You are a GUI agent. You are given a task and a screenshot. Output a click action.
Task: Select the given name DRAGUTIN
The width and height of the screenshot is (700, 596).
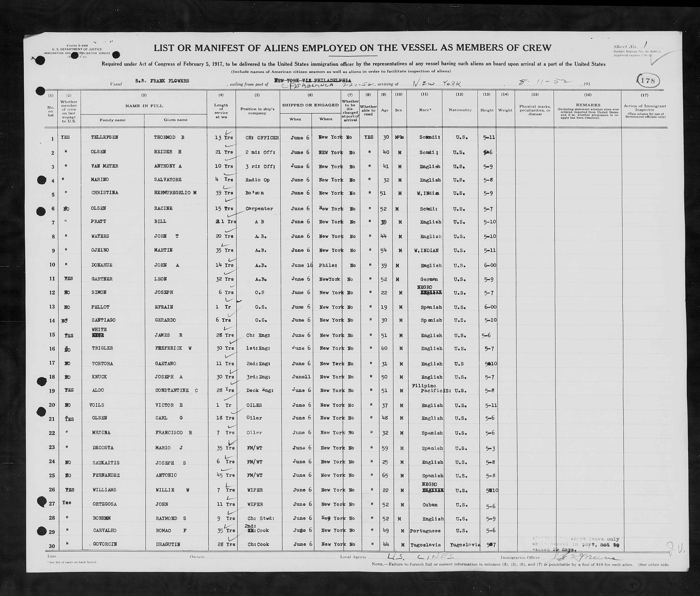click(168, 544)
